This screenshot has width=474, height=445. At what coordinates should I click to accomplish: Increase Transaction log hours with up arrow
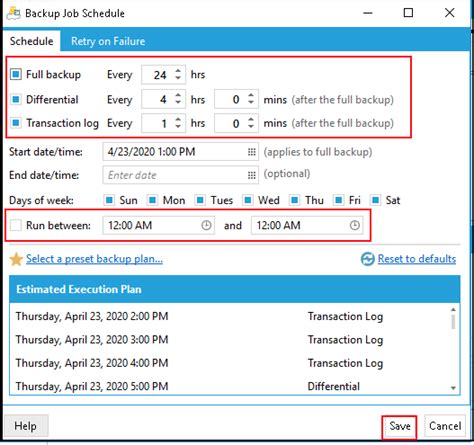click(178, 119)
